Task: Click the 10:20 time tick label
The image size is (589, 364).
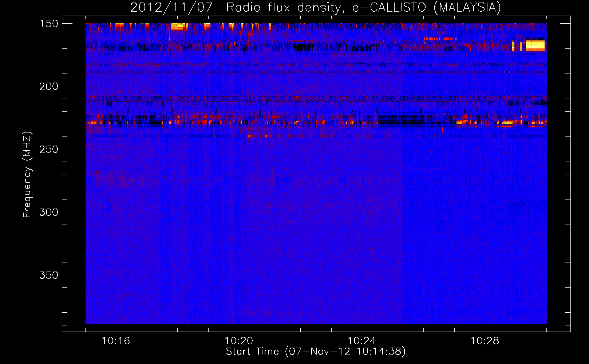Action: (x=239, y=341)
